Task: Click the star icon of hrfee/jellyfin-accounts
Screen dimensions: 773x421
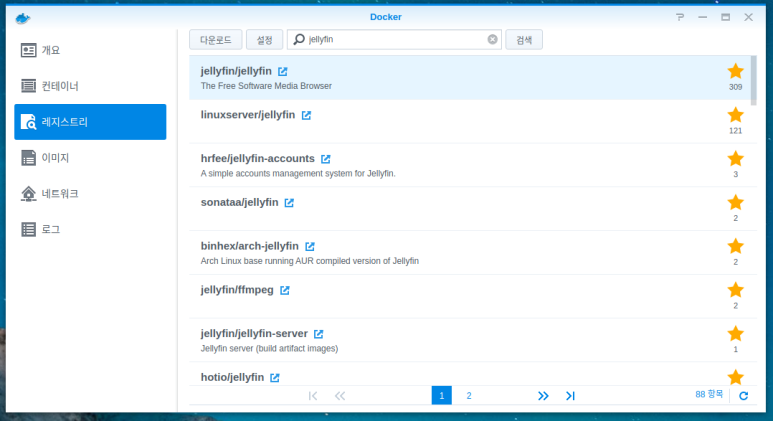Action: (736, 159)
